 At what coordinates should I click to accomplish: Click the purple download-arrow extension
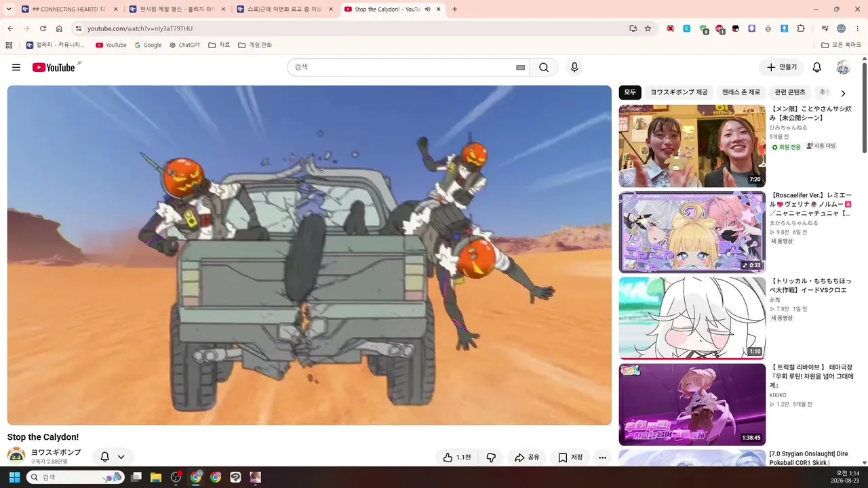[x=752, y=28]
